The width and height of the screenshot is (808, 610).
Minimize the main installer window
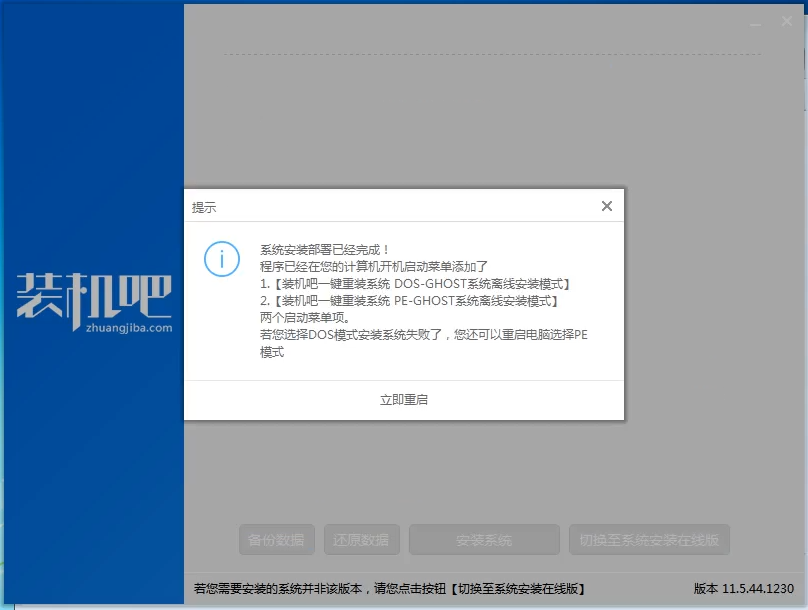(758, 22)
